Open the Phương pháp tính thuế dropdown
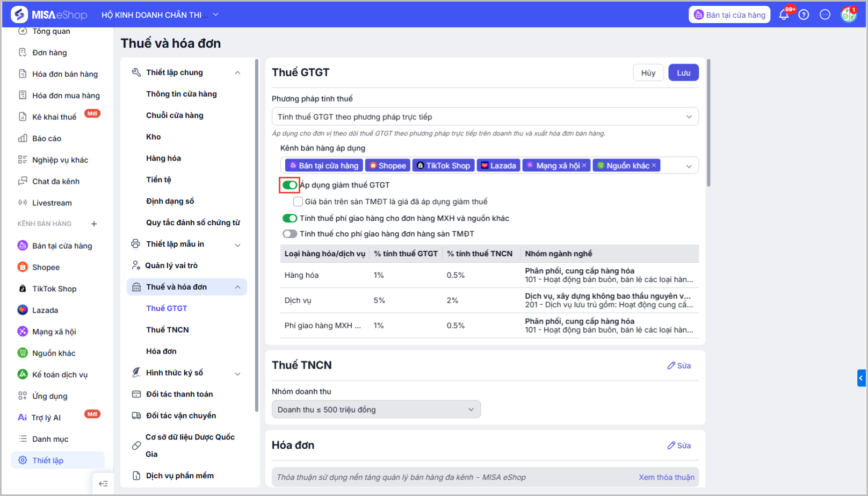The height and width of the screenshot is (496, 868). coord(485,117)
